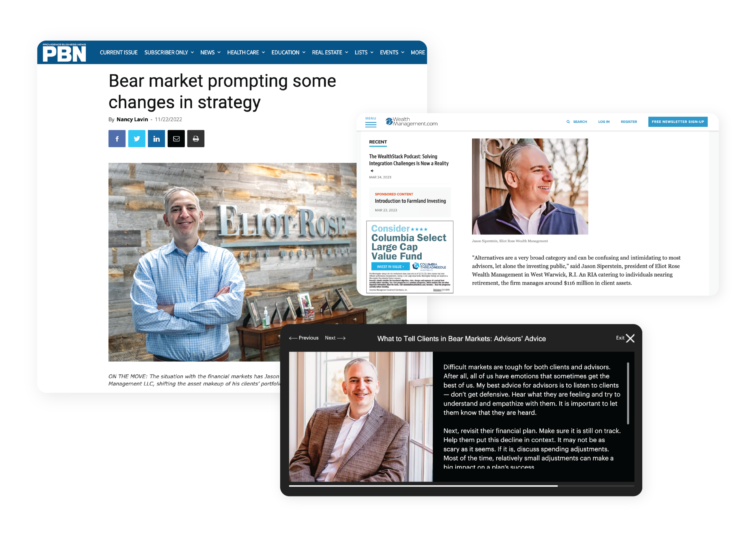Open the WealthManagement hamburger menu
This screenshot has width=756, height=537.
coord(371,122)
